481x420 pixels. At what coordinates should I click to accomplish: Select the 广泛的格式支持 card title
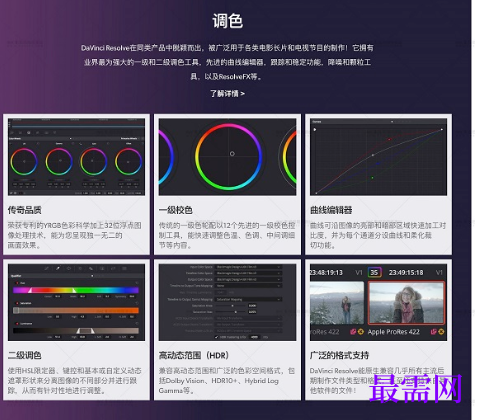click(339, 355)
